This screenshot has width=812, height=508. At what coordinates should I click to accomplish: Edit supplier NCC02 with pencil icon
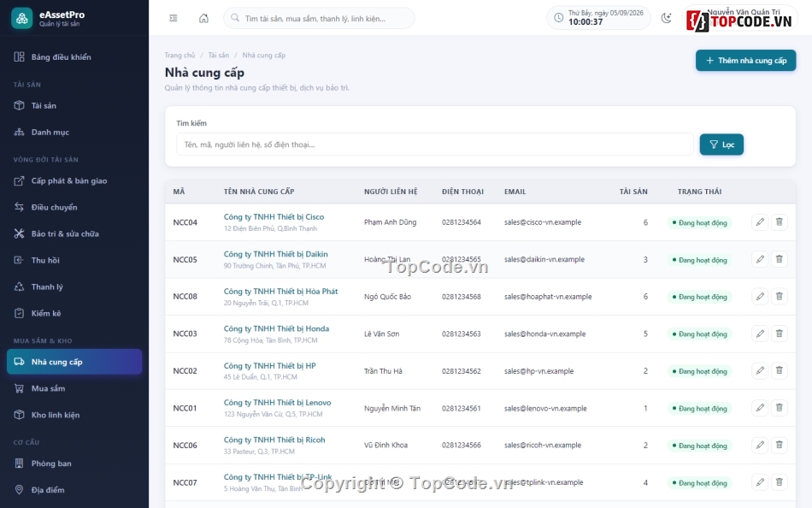(760, 370)
